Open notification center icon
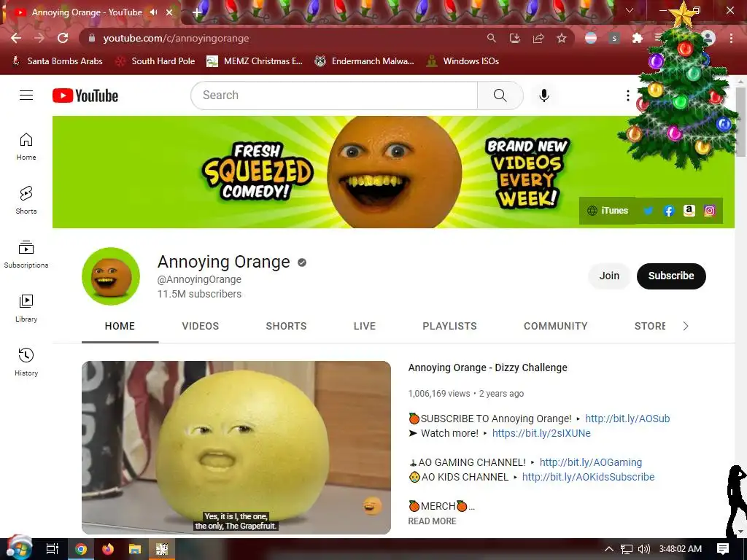747x560 pixels. [x=723, y=549]
